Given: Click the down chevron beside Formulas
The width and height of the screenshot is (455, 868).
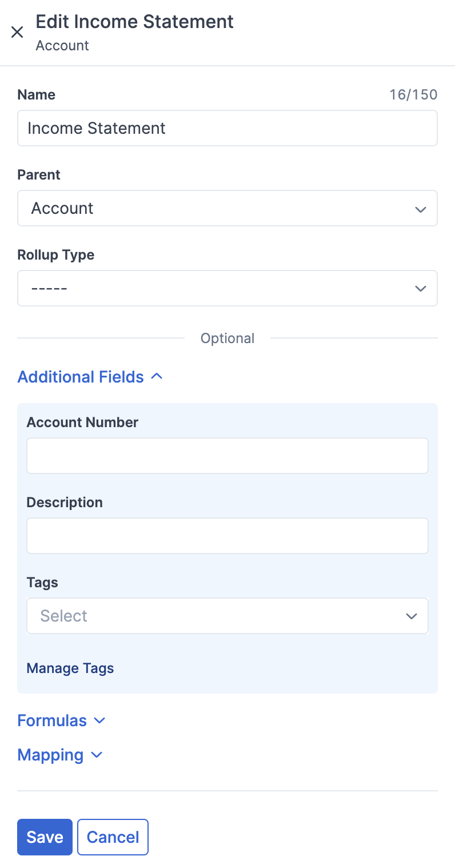Looking at the screenshot, I should click(99, 720).
